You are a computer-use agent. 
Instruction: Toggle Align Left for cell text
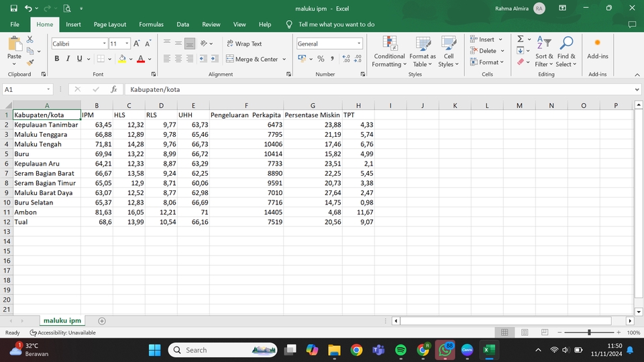167,59
